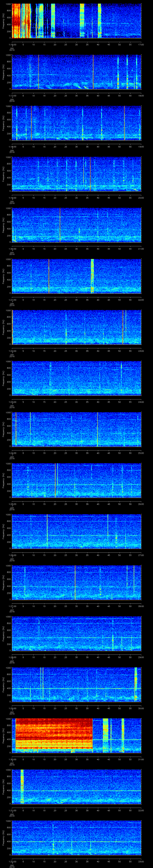Click the spectrogram panel starting at 1:17:00

(x=76, y=72)
